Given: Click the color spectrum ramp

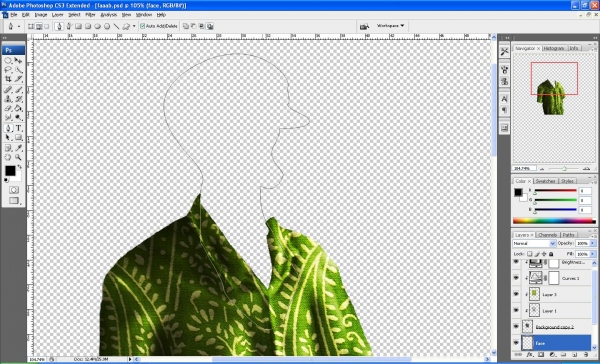Looking at the screenshot, I should pos(554,221).
